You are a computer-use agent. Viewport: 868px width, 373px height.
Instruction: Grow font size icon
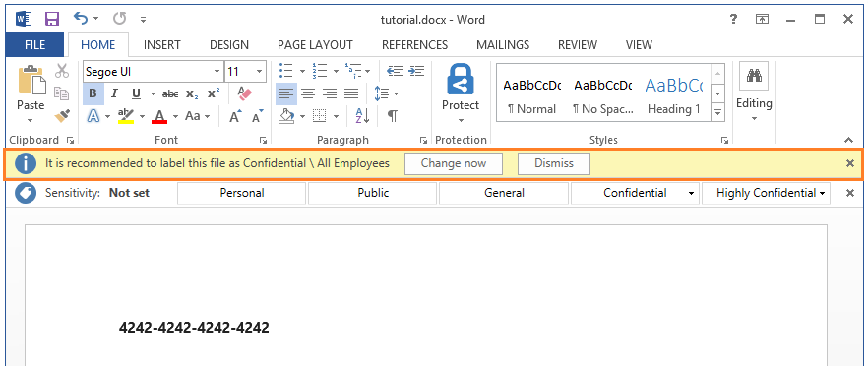pyautogui.click(x=236, y=116)
